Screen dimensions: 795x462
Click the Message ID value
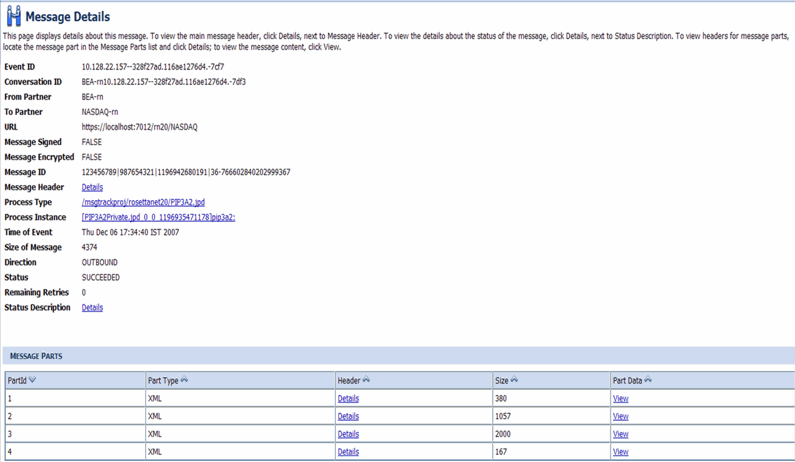(x=186, y=172)
